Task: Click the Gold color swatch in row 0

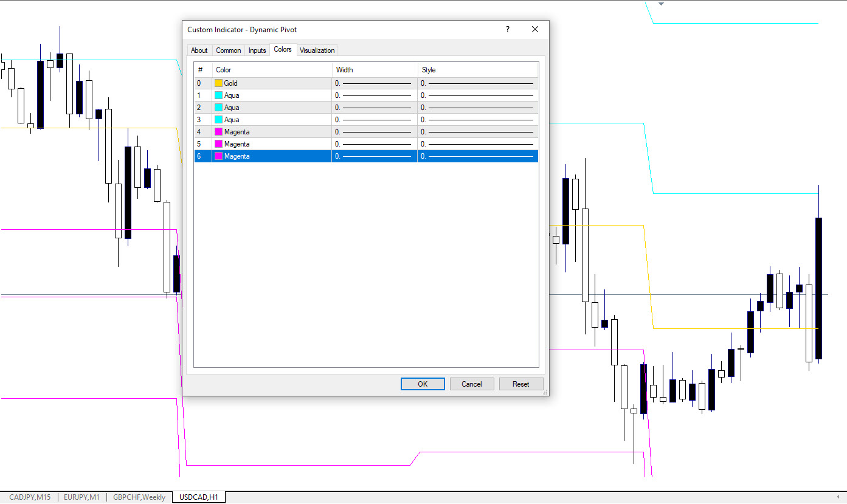Action: 218,83
